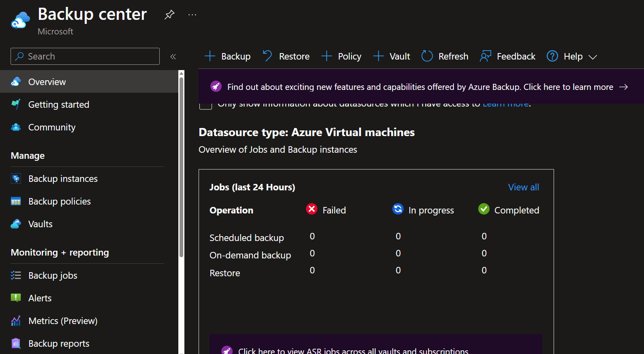Click the Restore arrow icon

point(267,56)
